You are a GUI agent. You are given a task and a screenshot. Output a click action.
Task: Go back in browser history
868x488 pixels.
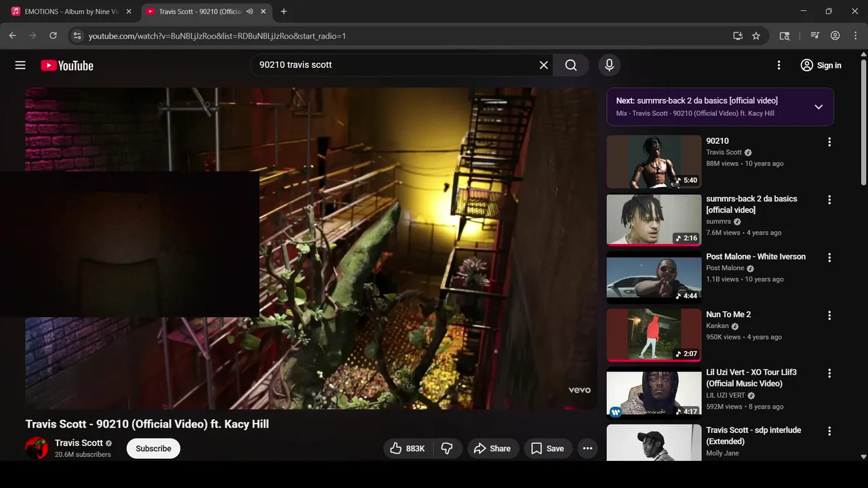click(x=12, y=36)
